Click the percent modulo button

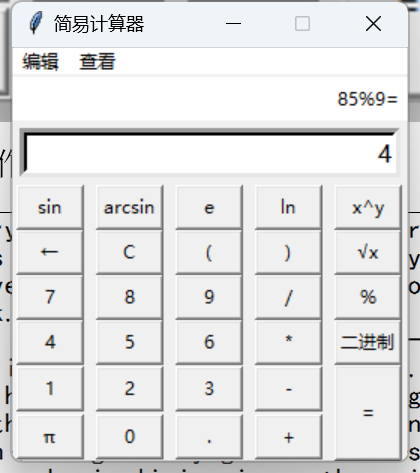coord(368,297)
